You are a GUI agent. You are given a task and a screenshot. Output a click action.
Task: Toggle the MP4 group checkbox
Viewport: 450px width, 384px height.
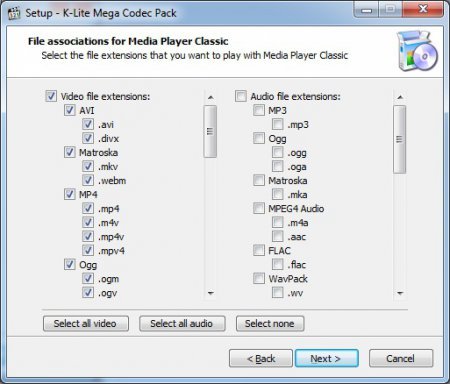pyautogui.click(x=69, y=194)
